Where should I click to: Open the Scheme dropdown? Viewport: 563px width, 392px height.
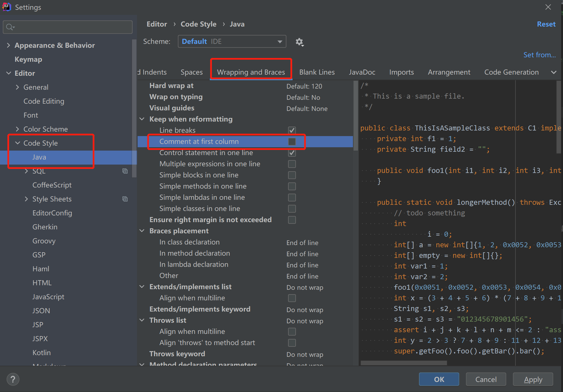(x=232, y=42)
